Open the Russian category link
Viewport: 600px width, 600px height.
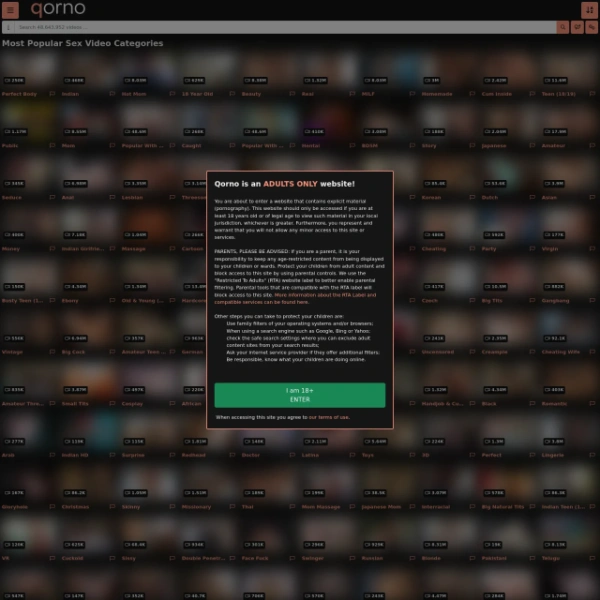[x=372, y=558]
